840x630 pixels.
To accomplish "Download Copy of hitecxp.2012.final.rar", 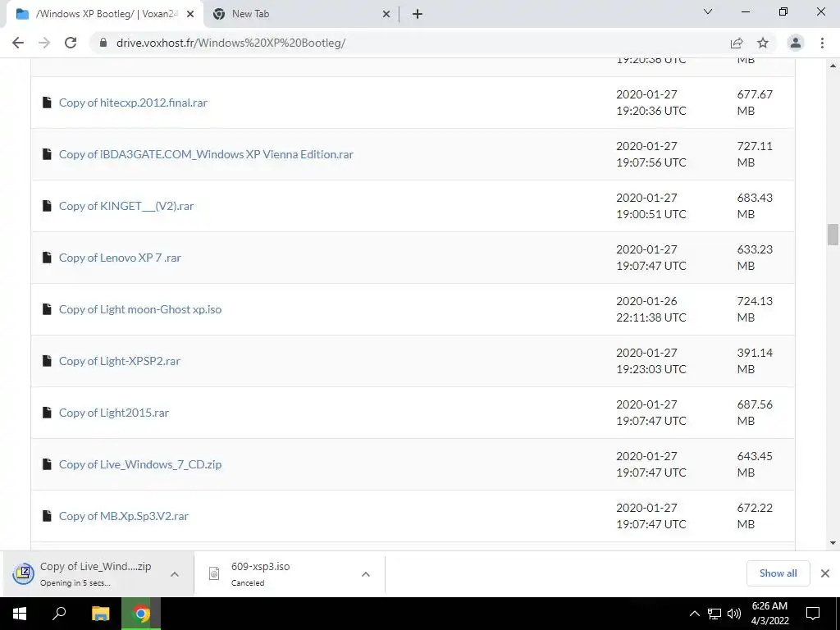I will [x=133, y=103].
